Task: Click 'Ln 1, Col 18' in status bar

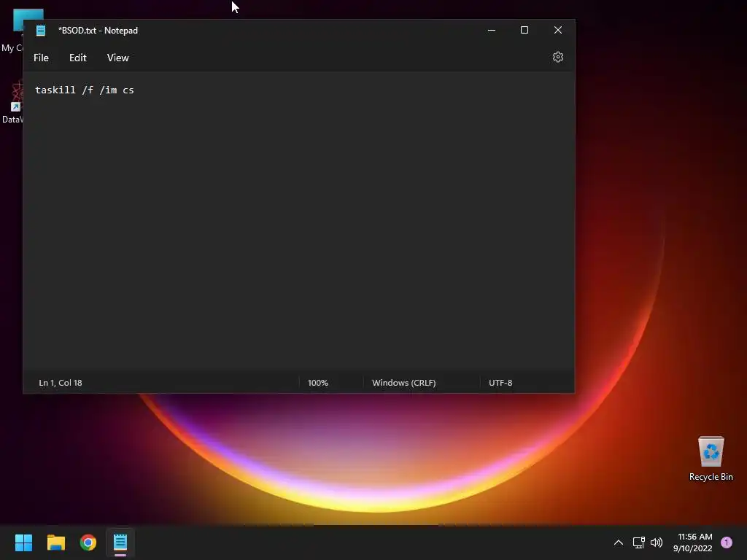Action: tap(61, 383)
